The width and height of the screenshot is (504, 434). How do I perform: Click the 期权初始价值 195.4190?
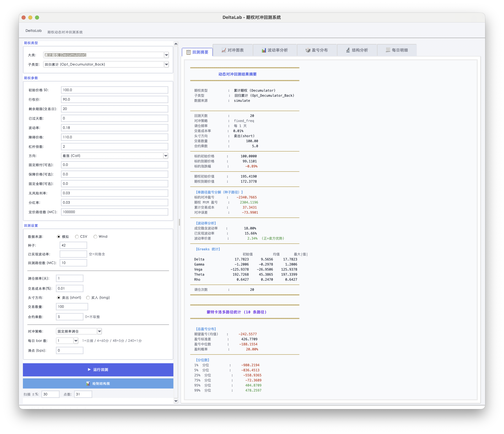point(249,176)
